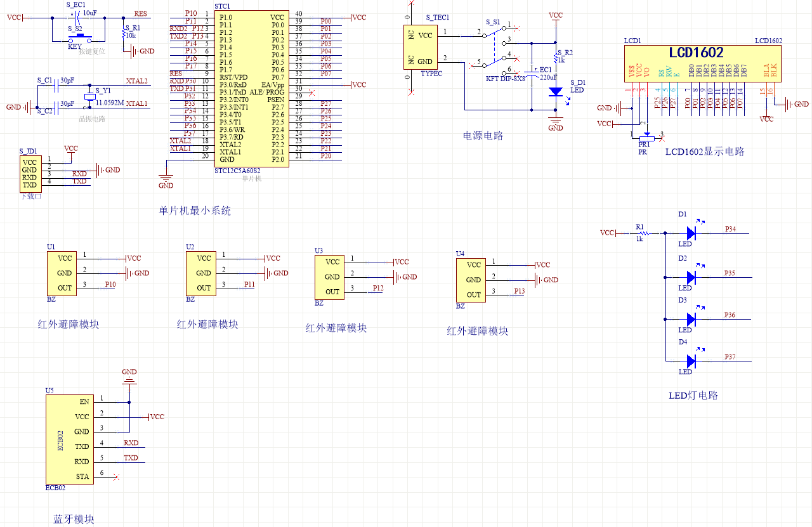
Task: Click the D1 LED symbol
Action: click(691, 233)
